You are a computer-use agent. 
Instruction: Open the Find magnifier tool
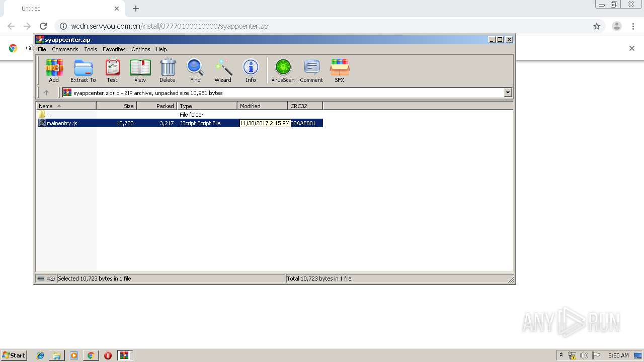[x=195, y=70]
